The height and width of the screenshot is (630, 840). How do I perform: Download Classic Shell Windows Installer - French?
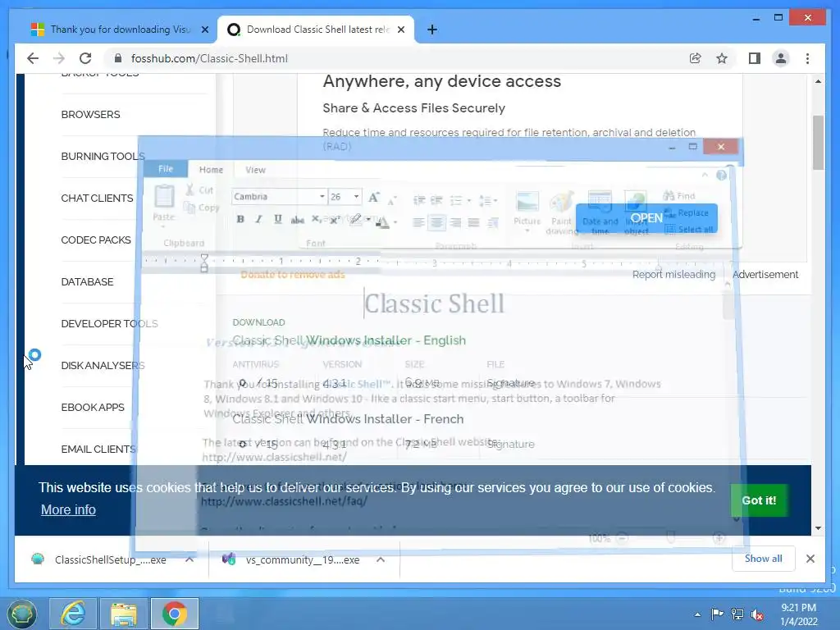(x=348, y=419)
